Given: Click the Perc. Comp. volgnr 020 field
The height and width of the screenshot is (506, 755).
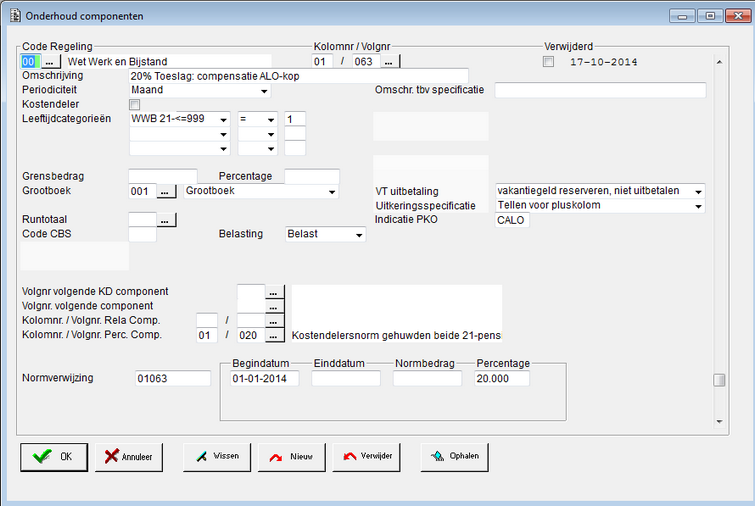Looking at the screenshot, I should 251,336.
